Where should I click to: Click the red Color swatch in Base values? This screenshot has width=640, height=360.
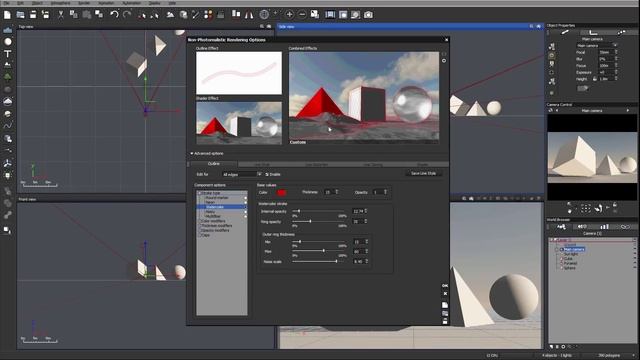[x=281, y=192]
